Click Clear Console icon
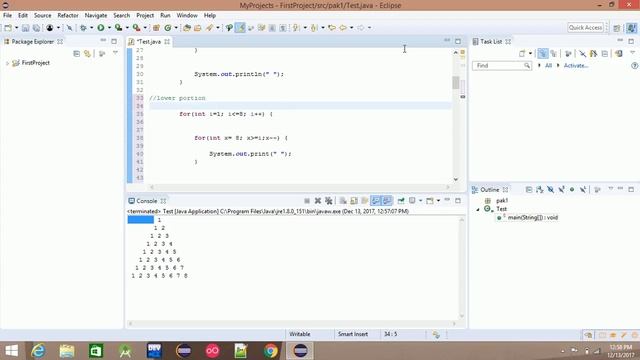Screen dimensions: 640x360 pyautogui.click(x=343, y=201)
